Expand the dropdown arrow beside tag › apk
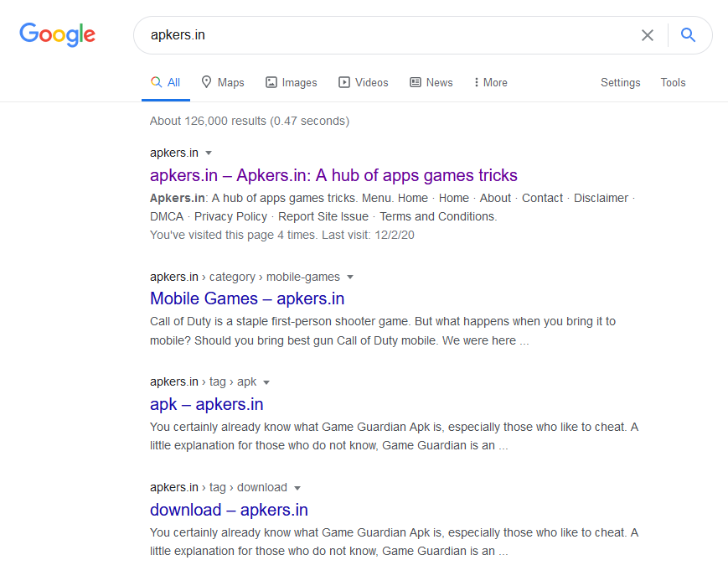The height and width of the screenshot is (581, 728). (266, 382)
